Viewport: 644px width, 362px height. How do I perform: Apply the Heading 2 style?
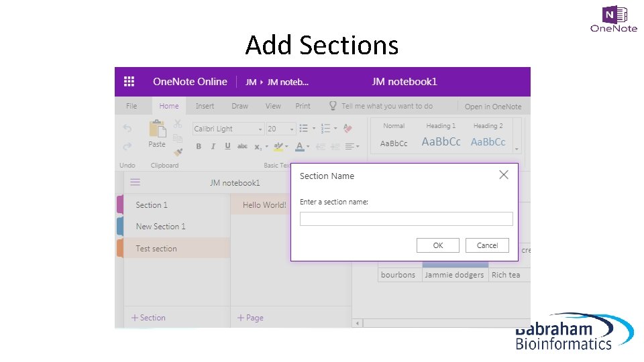(488, 135)
